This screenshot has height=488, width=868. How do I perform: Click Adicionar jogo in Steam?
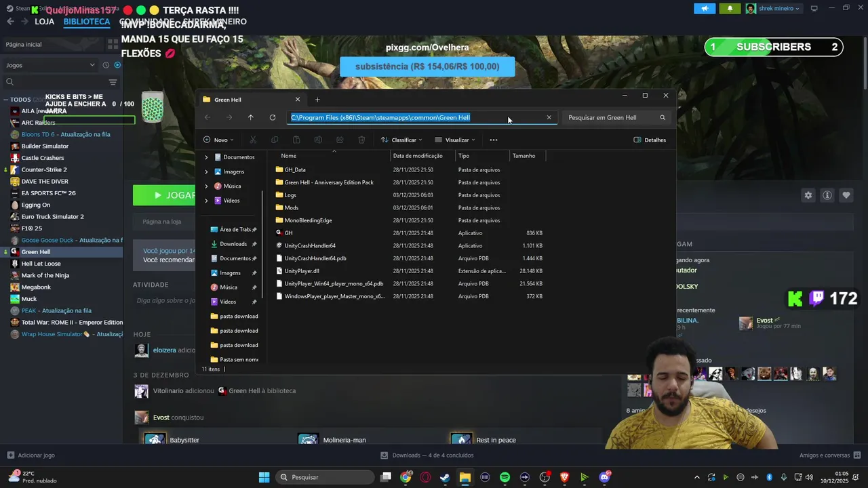(31, 455)
